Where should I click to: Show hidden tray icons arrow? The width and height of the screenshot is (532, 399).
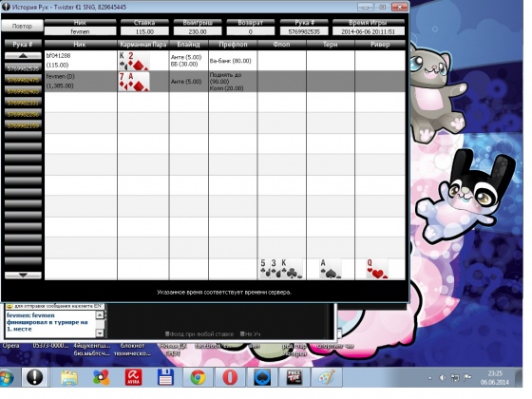[x=429, y=378]
